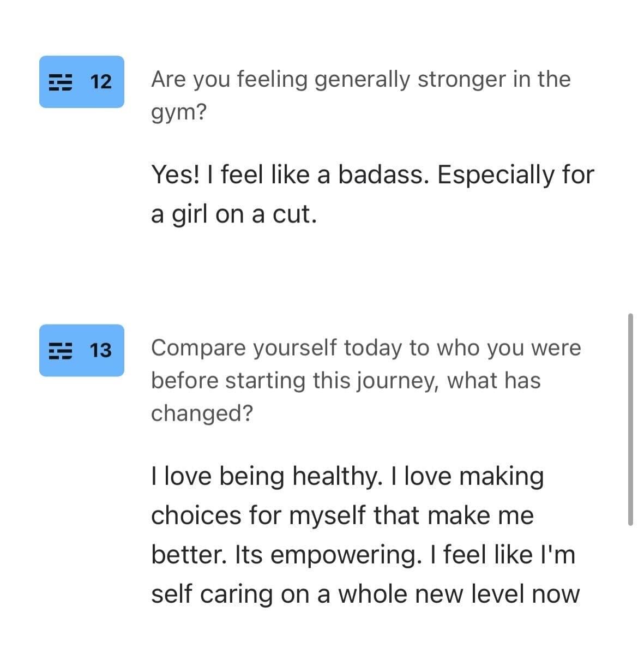
Task: Select the number 13 in the blue badge
Action: coord(100,350)
